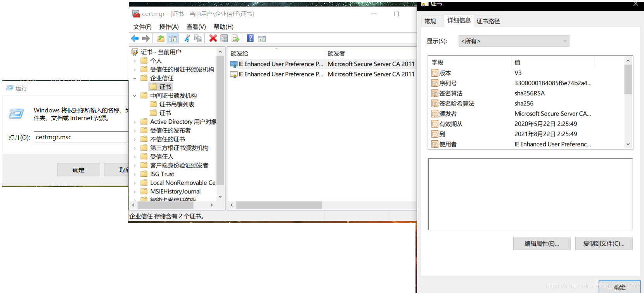Expand the 第三方根证书颁发机构 node
644x293 pixels.
[x=135, y=148]
